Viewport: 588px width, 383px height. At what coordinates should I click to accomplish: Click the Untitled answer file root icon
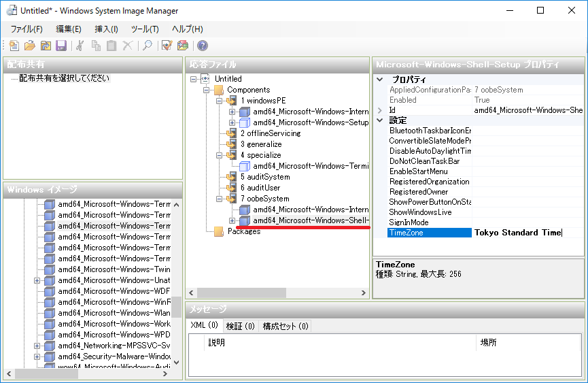coord(205,79)
